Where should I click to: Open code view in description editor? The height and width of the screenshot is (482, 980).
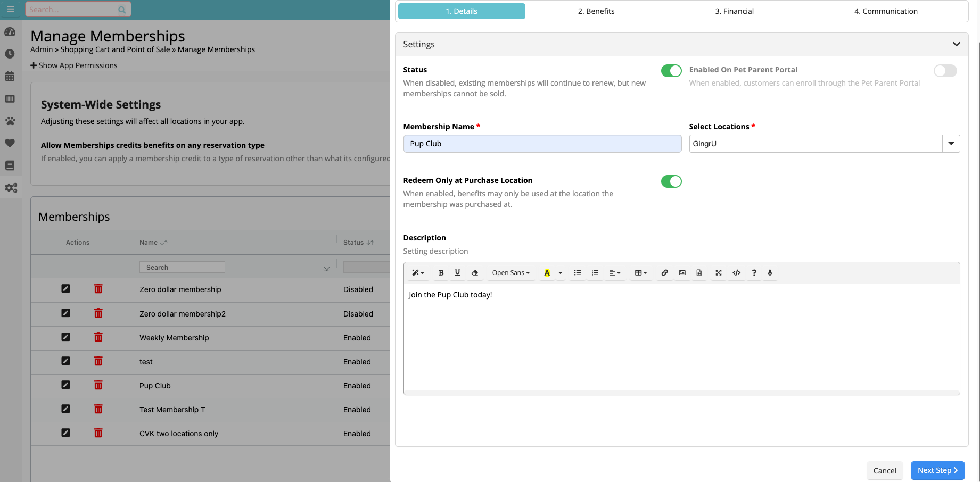[736, 273]
